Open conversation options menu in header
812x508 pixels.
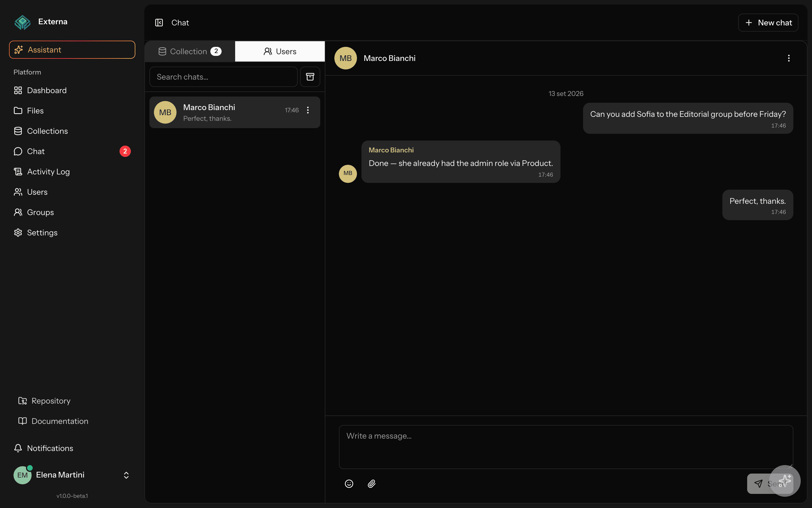[789, 58]
